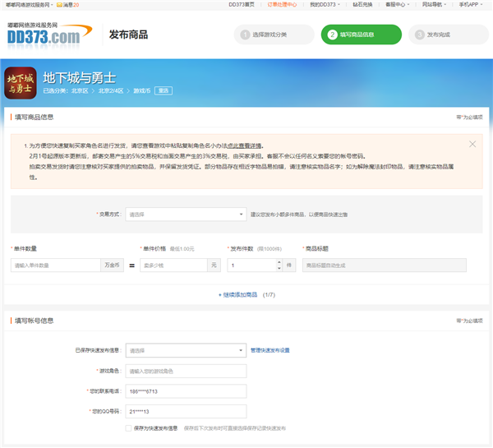The height and width of the screenshot is (448, 493).
Task: Focus the 游戏角色 input field
Action: pyautogui.click(x=186, y=371)
